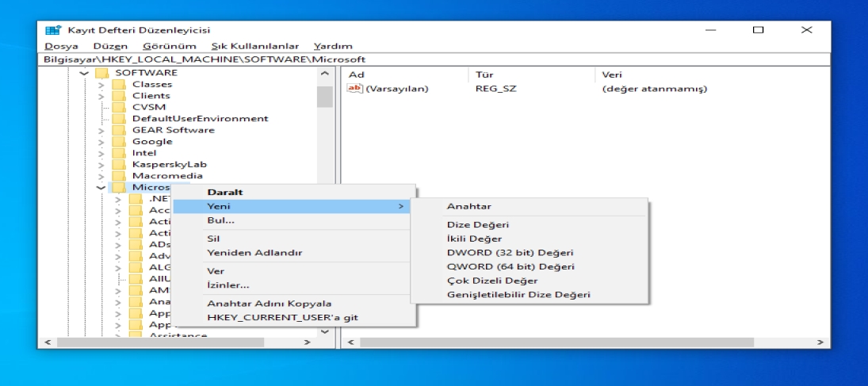Click the Macromedia folder icon

pos(118,175)
